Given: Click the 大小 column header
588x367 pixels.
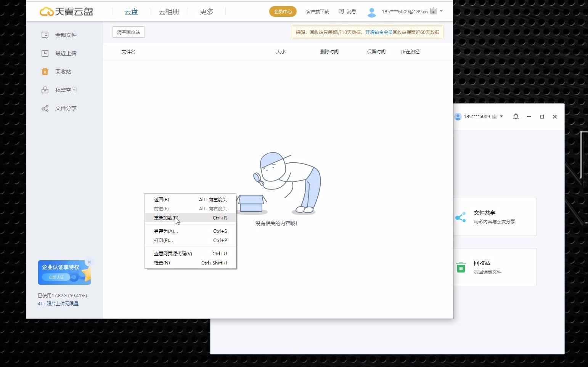Looking at the screenshot, I should [x=281, y=52].
